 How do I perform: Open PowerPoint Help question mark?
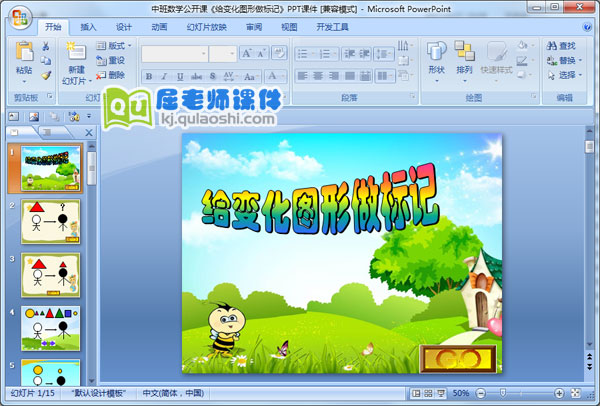coord(587,27)
